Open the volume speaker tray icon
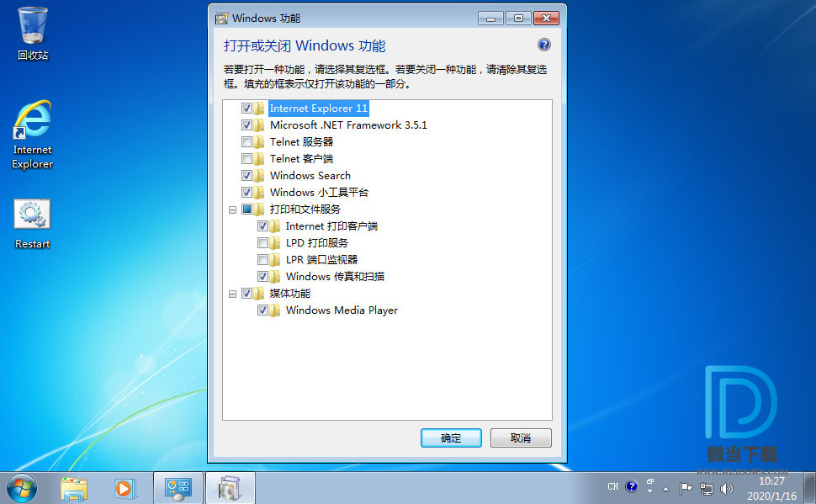 727,488
